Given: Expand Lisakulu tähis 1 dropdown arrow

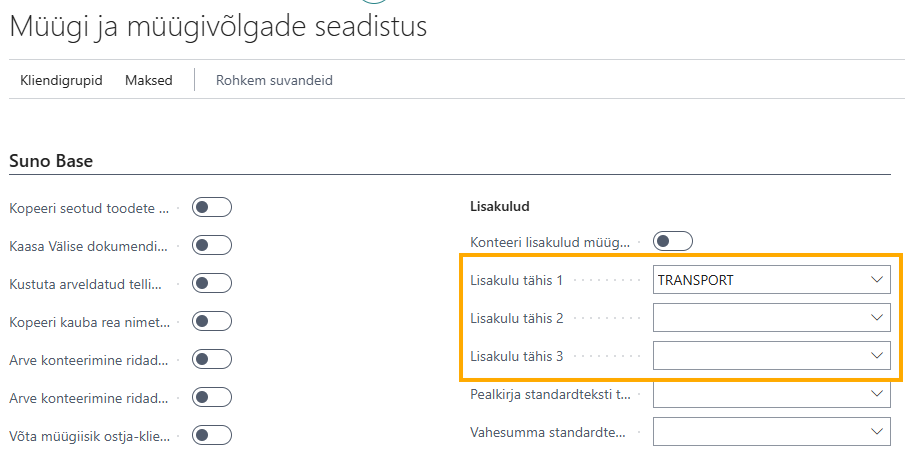Looking at the screenshot, I should pyautogui.click(x=877, y=279).
